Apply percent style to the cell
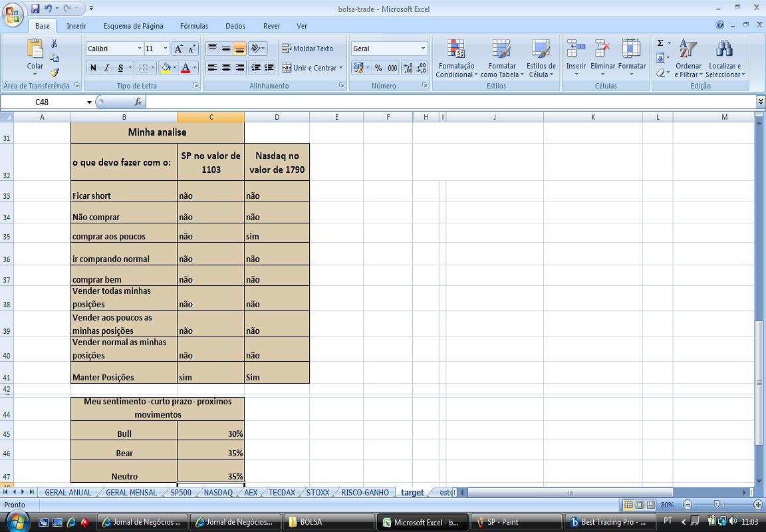Image resolution: width=766 pixels, height=532 pixels. (x=378, y=68)
